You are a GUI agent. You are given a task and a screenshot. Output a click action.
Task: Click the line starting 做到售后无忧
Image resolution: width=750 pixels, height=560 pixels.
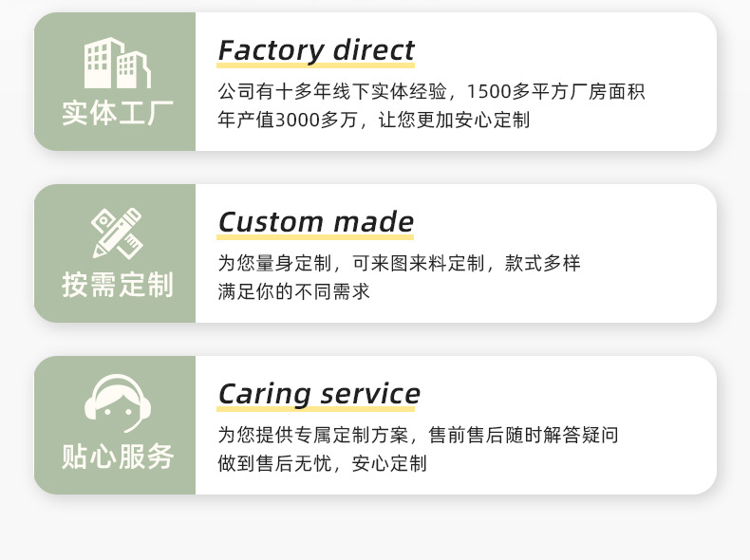[x=322, y=463]
